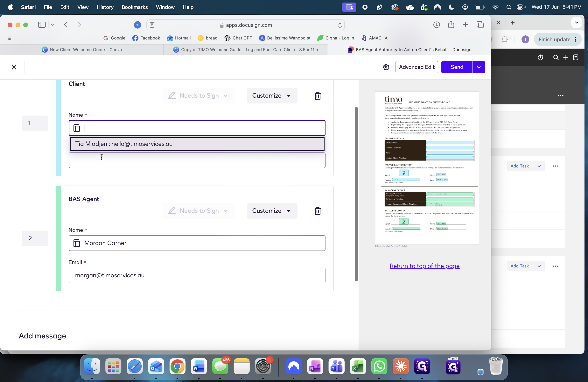Open the Safari File menu
The width and height of the screenshot is (588, 382).
click(48, 7)
